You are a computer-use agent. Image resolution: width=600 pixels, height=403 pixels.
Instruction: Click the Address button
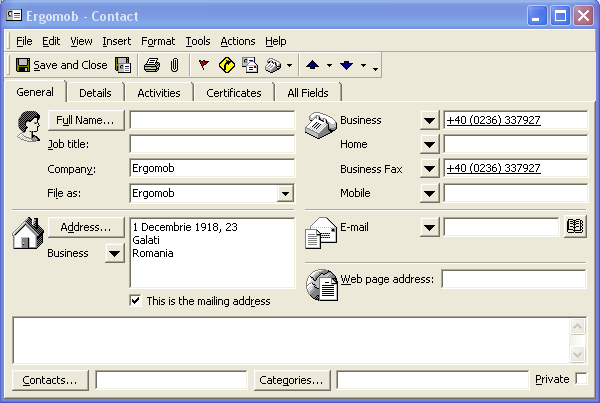point(86,227)
